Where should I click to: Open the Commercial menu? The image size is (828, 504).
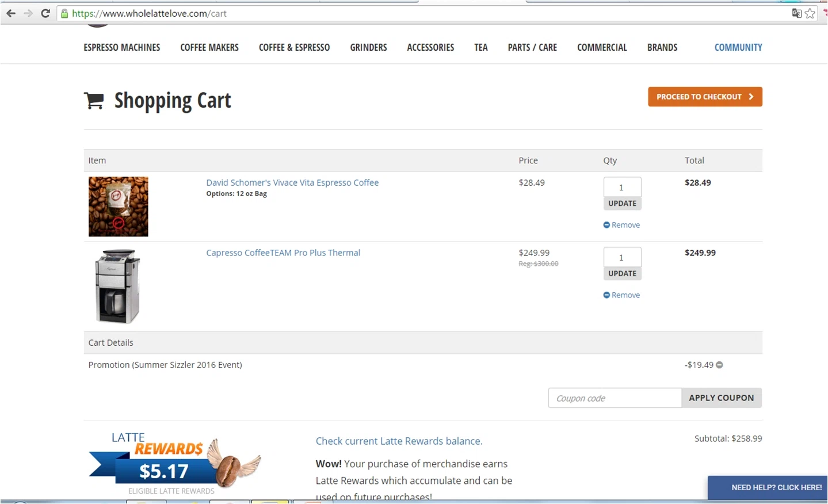tap(602, 47)
